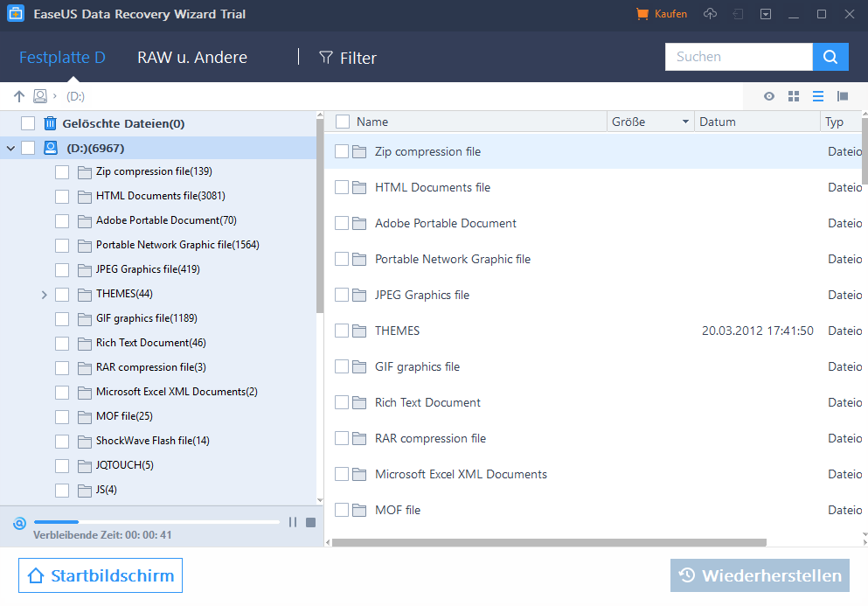Sort by the Datum column header
Viewport: 868px width, 606px height.
(718, 122)
